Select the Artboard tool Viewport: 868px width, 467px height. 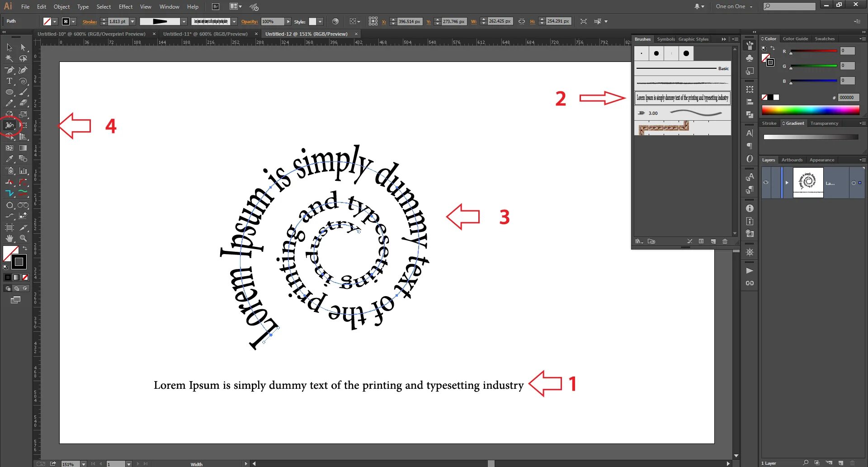pos(9,227)
